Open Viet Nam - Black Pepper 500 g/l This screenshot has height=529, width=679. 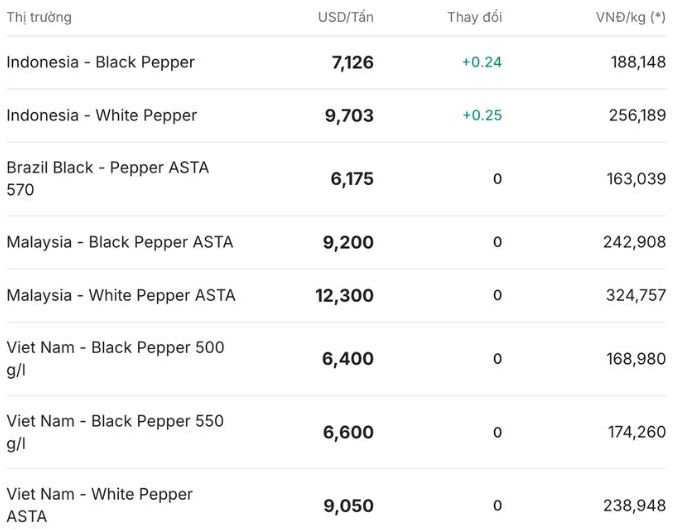tap(115, 358)
